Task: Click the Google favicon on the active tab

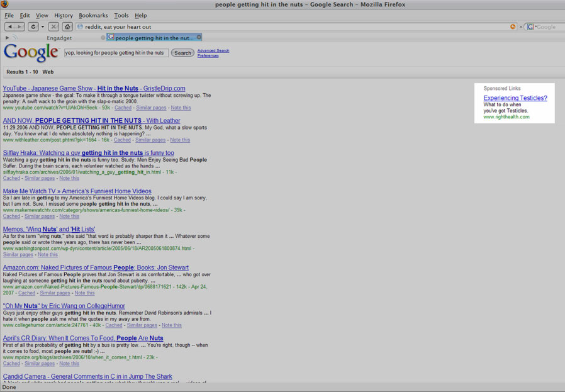Action: click(x=111, y=37)
